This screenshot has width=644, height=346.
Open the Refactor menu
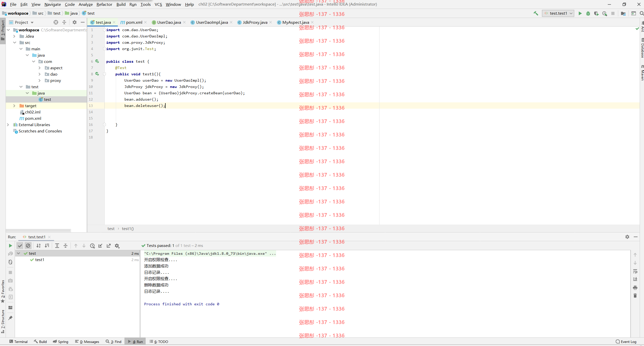(x=104, y=4)
